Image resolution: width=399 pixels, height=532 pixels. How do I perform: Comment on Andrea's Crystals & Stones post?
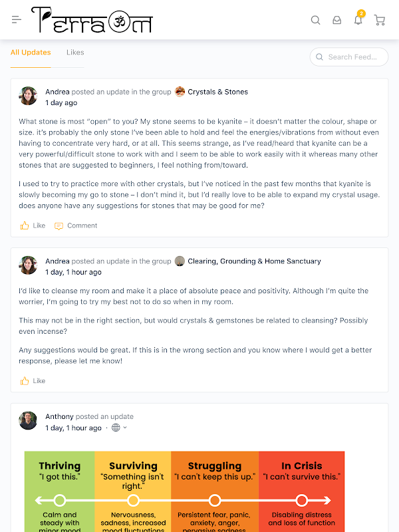click(x=76, y=225)
